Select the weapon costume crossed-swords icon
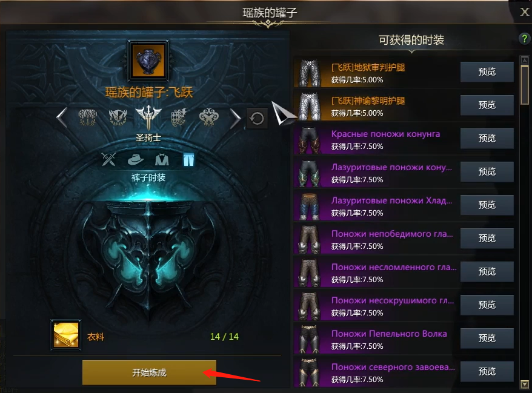The width and height of the screenshot is (532, 393). [109, 159]
